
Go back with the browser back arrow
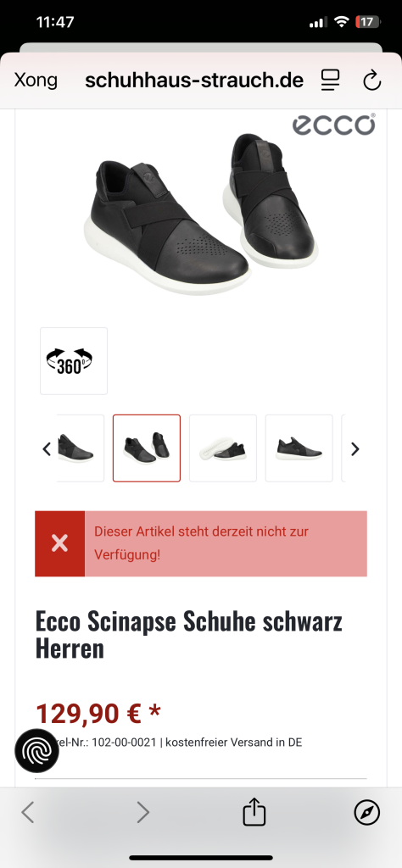click(28, 813)
